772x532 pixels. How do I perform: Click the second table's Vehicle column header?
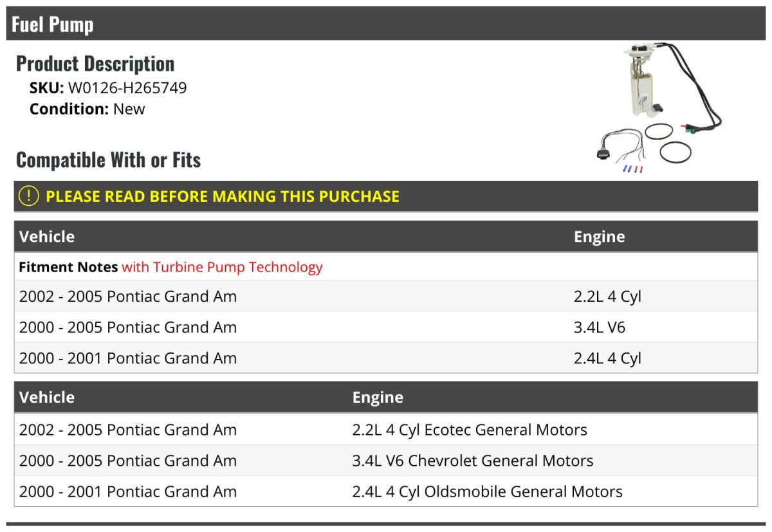[47, 398]
